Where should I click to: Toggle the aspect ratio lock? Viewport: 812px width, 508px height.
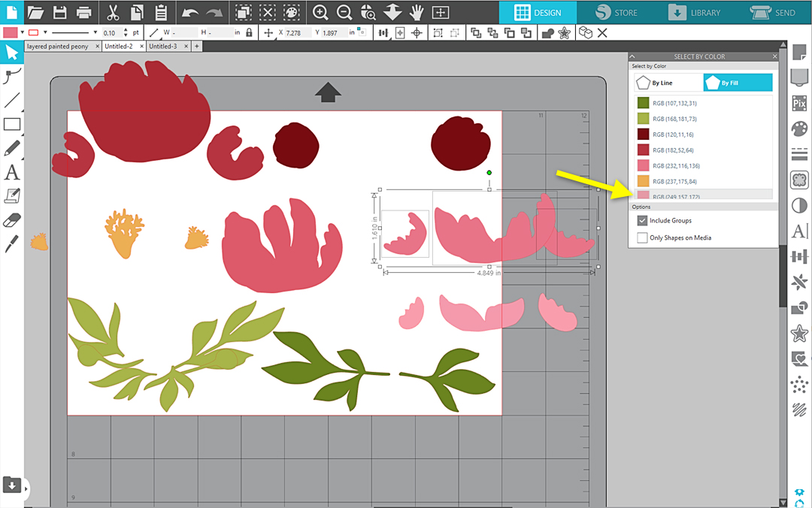(249, 32)
